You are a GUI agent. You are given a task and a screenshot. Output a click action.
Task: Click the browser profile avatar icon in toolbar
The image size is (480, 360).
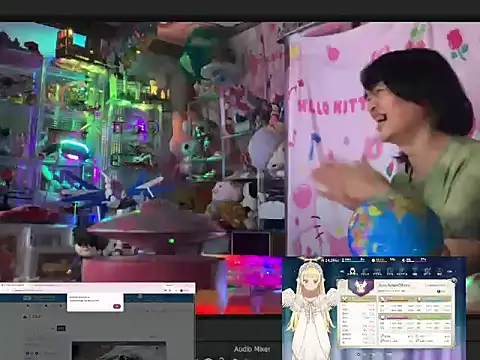(x=181, y=290)
